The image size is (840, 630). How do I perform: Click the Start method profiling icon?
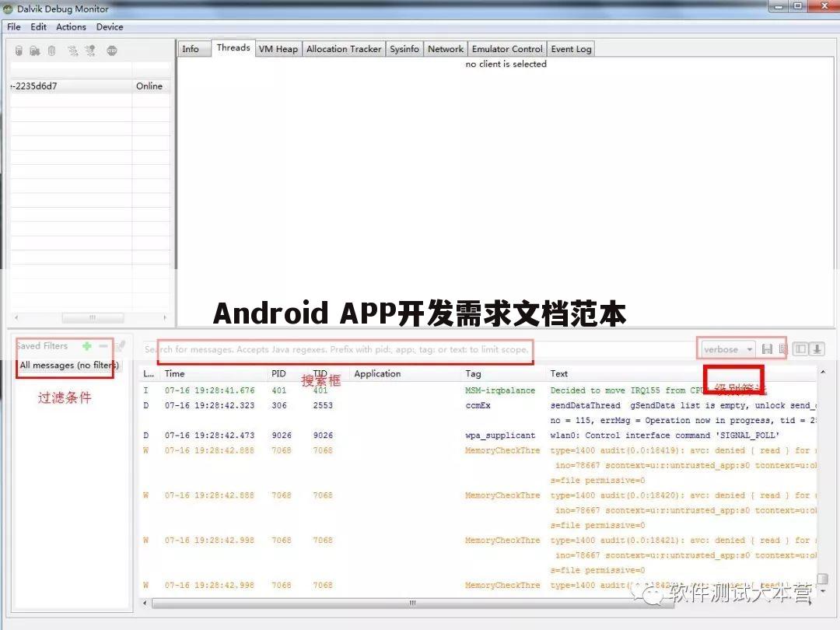pyautogui.click(x=90, y=51)
